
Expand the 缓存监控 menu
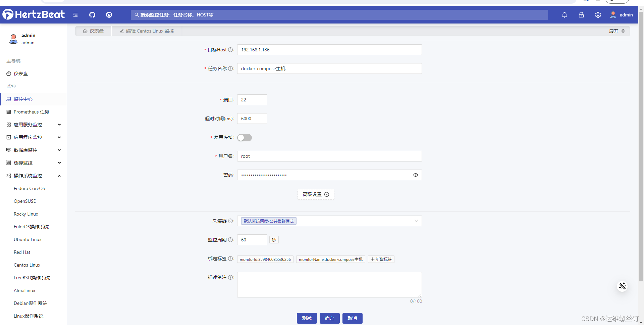tap(34, 163)
